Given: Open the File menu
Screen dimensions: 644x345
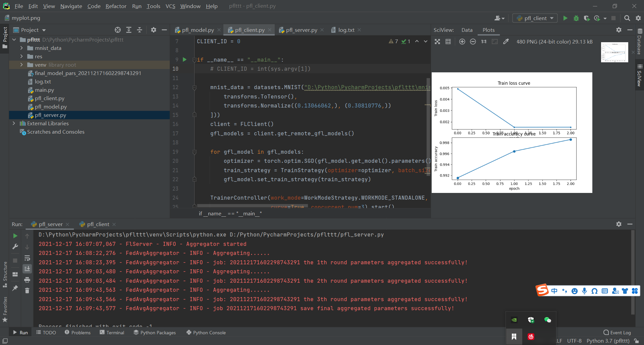Looking at the screenshot, I should click(x=19, y=6).
